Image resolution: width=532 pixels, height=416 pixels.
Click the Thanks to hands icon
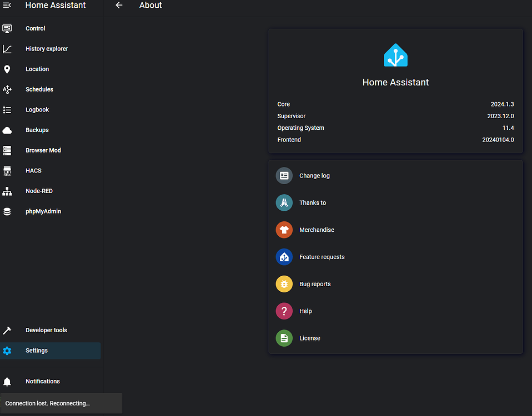pyautogui.click(x=284, y=202)
